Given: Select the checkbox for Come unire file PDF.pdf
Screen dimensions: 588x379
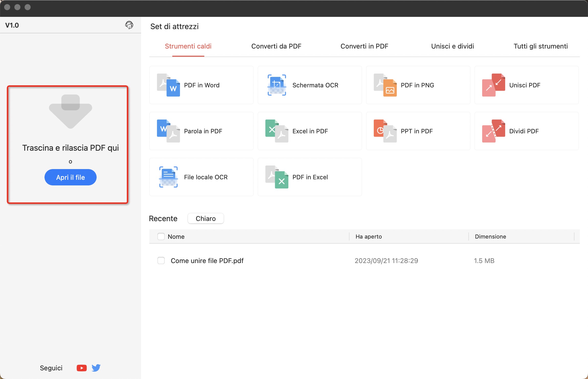Looking at the screenshot, I should point(161,260).
